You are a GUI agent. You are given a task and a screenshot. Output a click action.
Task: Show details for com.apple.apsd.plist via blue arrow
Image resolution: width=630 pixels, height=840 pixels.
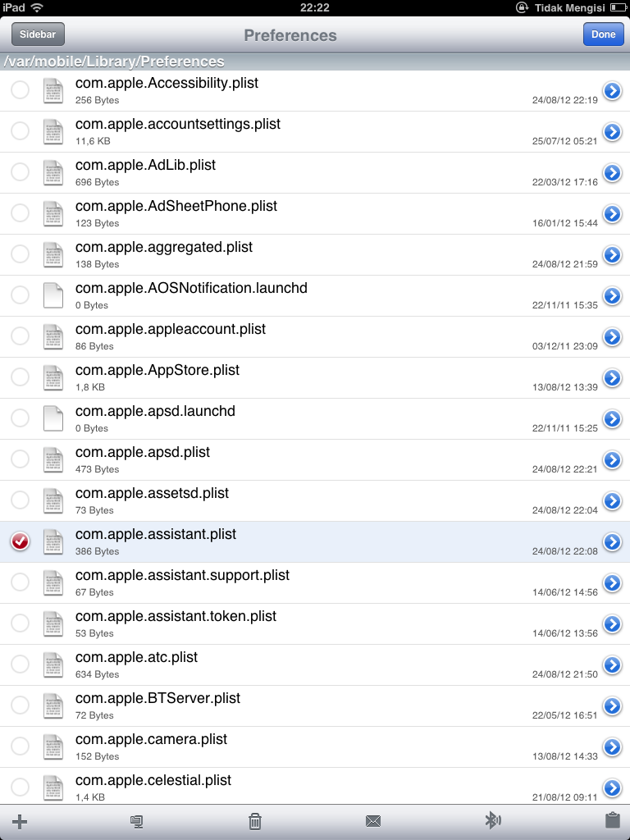click(x=612, y=459)
